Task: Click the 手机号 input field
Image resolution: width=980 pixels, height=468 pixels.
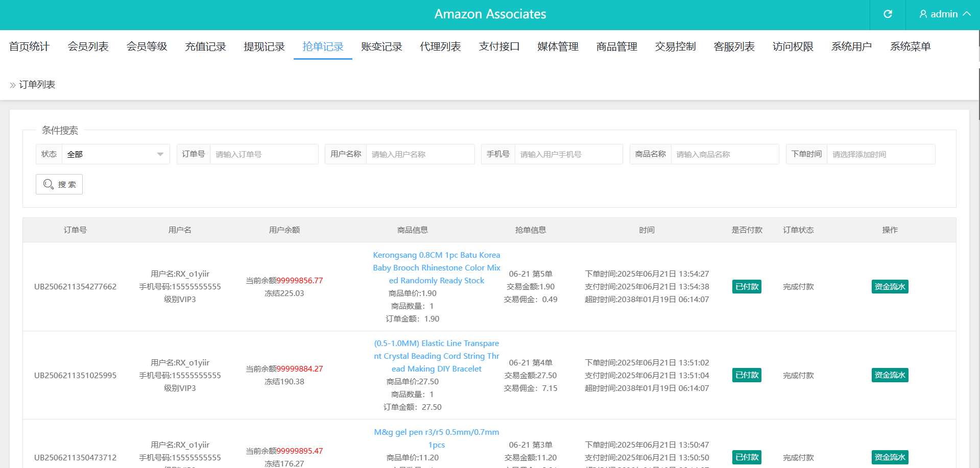Action: 568,154
